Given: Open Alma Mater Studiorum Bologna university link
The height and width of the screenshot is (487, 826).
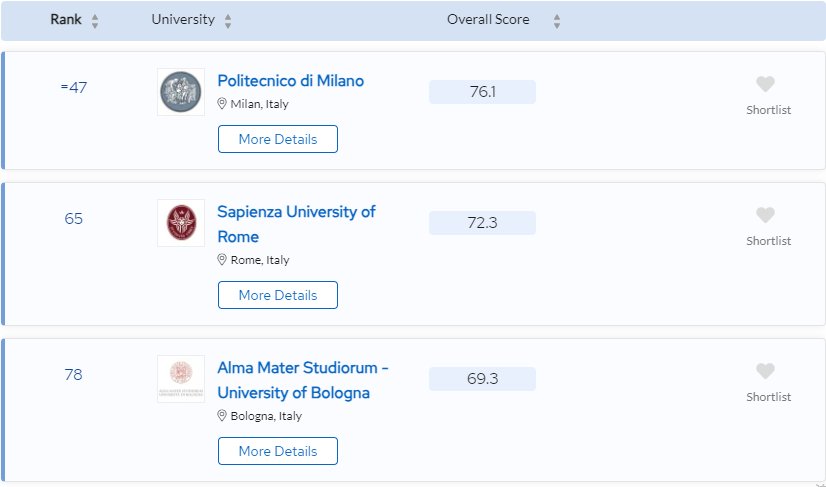Looking at the screenshot, I should [x=303, y=380].
